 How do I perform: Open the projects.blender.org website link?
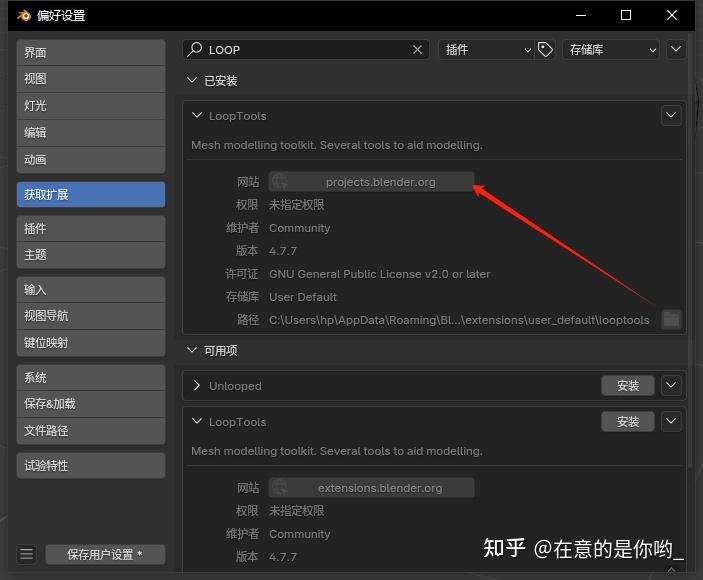coord(371,182)
